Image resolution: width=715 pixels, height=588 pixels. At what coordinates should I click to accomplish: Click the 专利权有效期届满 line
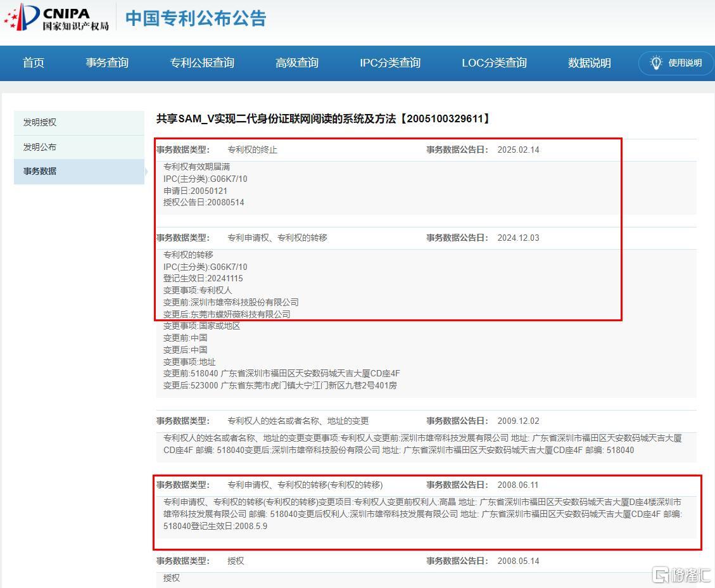tap(196, 167)
